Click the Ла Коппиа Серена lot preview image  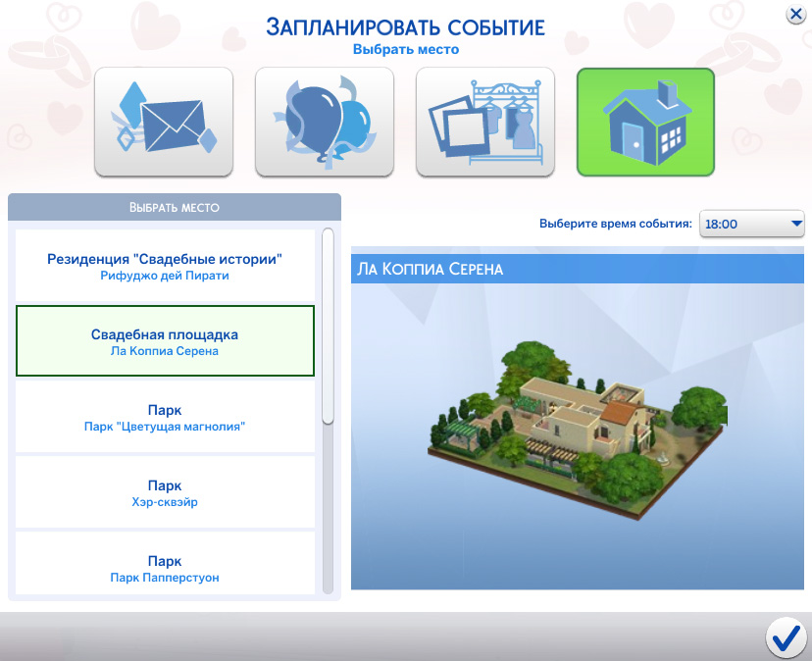click(x=577, y=422)
